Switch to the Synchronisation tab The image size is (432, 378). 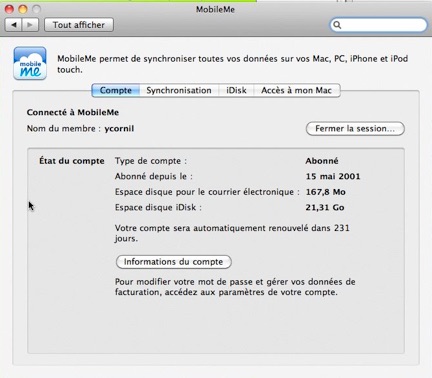click(179, 90)
